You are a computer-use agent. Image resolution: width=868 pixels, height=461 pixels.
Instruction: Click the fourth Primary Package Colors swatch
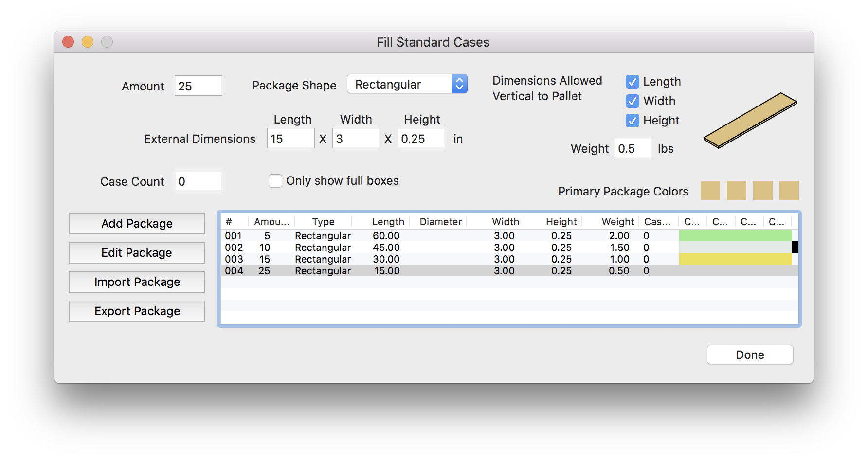[x=789, y=191]
